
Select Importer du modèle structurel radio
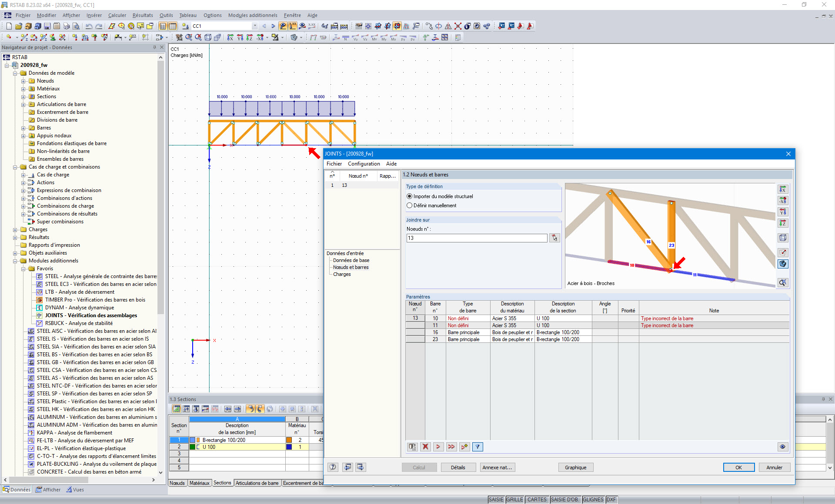409,196
